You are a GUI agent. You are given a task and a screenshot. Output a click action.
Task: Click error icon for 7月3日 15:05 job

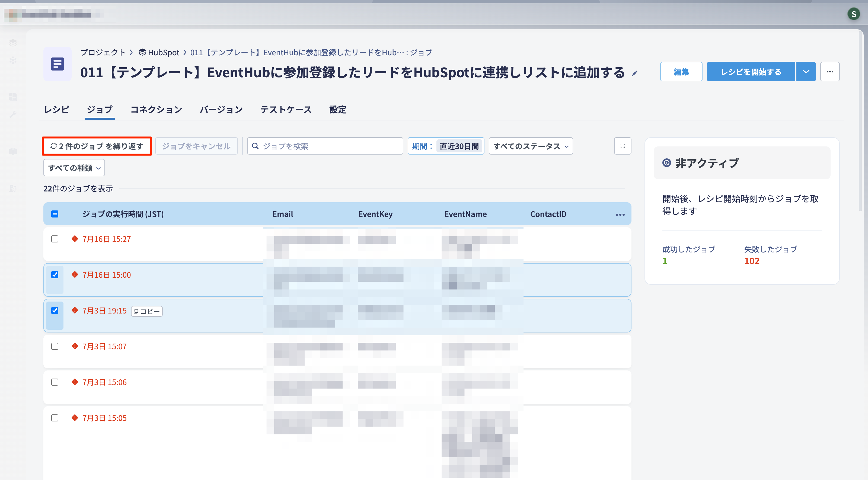[75, 418]
